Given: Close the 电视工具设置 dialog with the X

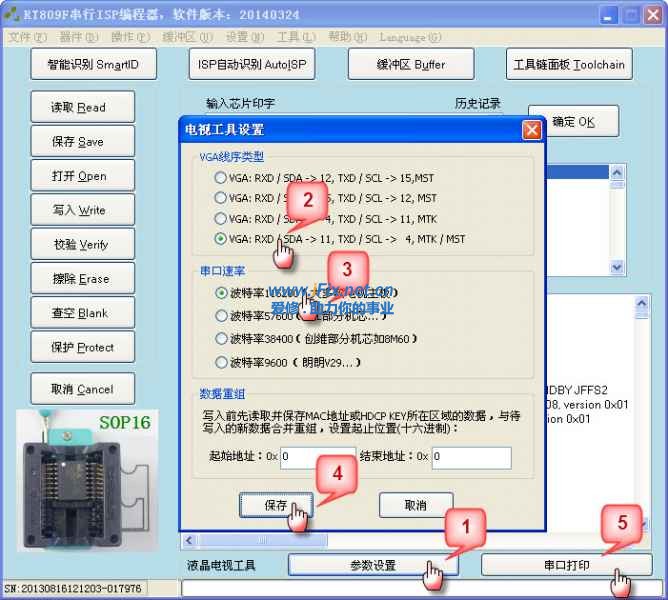Looking at the screenshot, I should click(532, 130).
